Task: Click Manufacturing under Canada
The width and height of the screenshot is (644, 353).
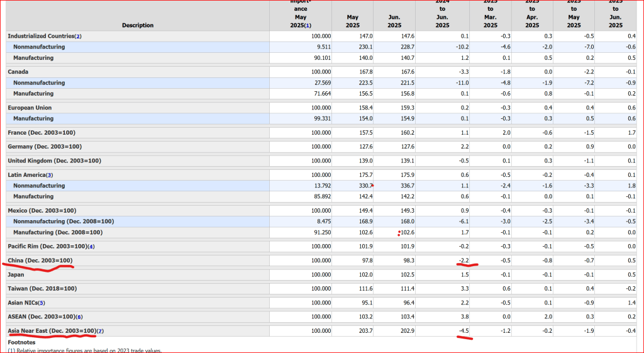Action: [33, 94]
